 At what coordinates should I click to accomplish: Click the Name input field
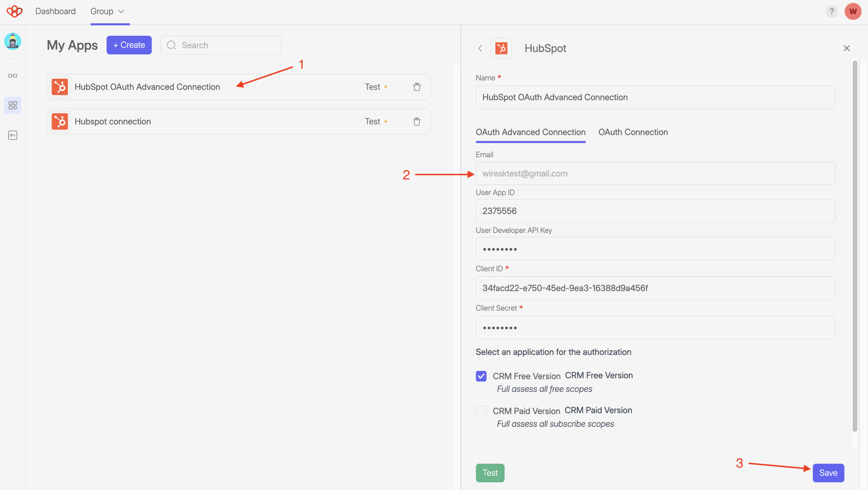coord(655,97)
